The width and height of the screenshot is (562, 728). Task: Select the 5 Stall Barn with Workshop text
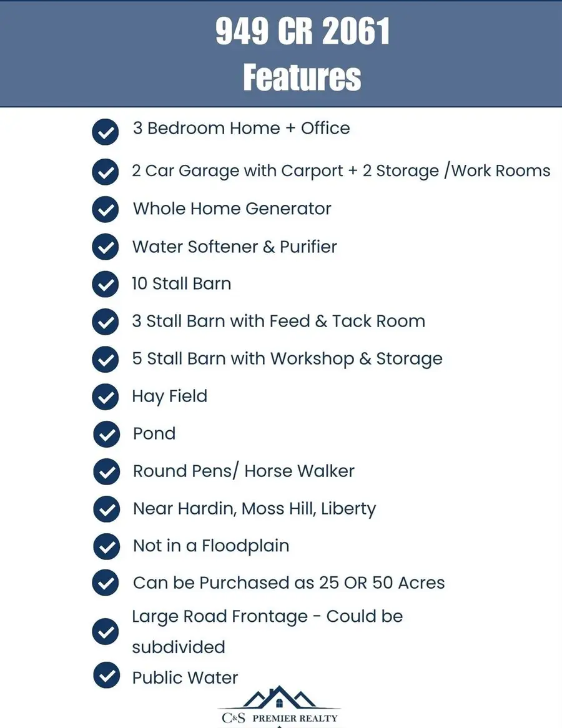(287, 359)
